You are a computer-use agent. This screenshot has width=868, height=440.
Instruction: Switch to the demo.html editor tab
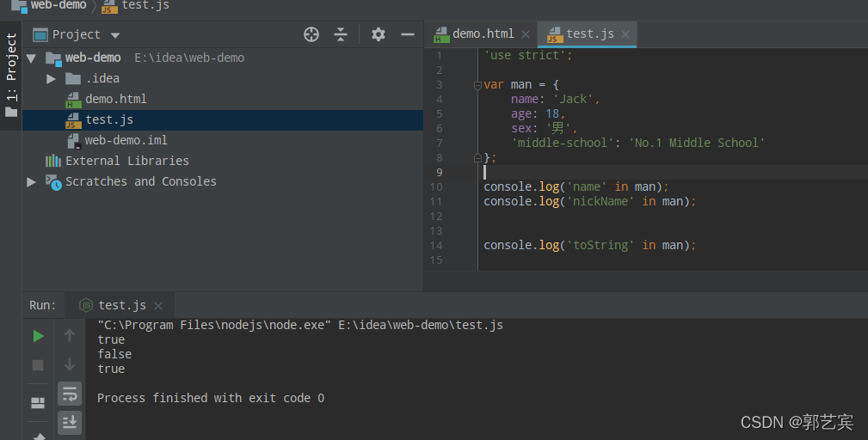click(x=483, y=34)
